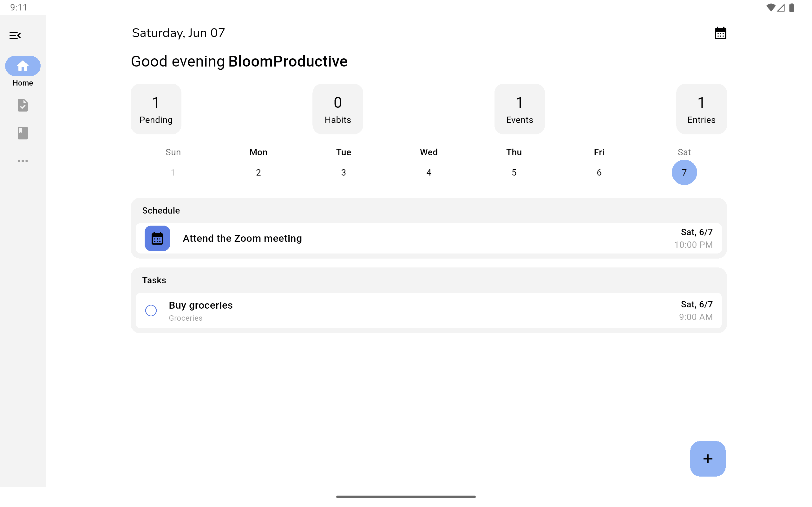Screen dimensions: 812x507
Task: Mark Buy groceries task as complete
Action: (151, 311)
